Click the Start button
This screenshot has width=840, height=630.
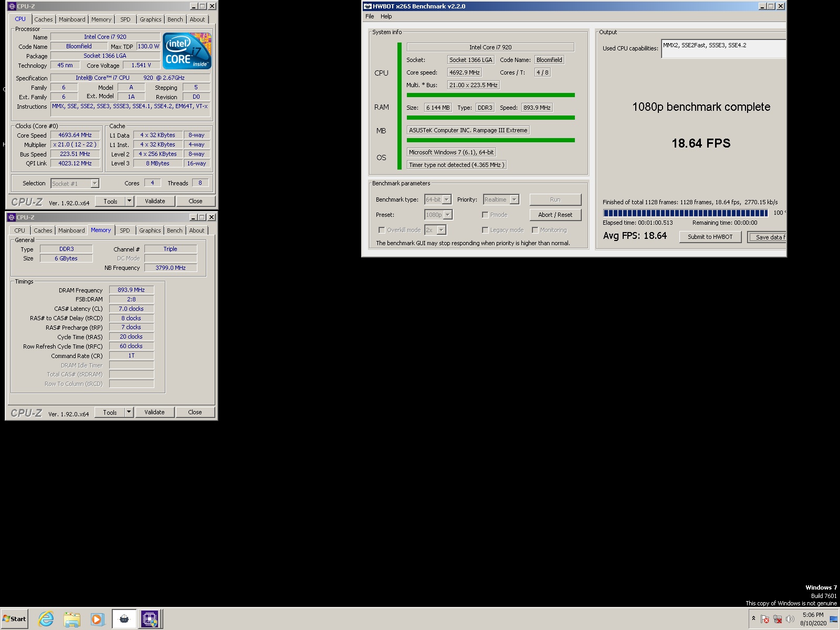click(x=15, y=619)
